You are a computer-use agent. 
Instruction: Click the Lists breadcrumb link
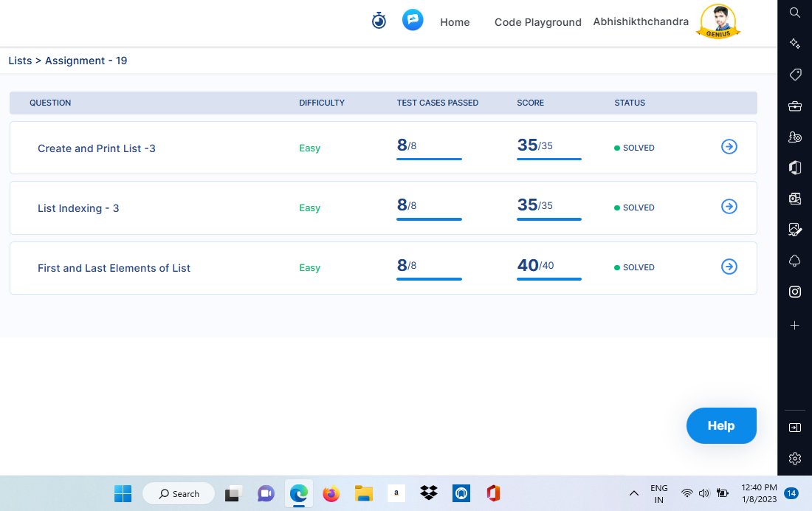tap(20, 61)
